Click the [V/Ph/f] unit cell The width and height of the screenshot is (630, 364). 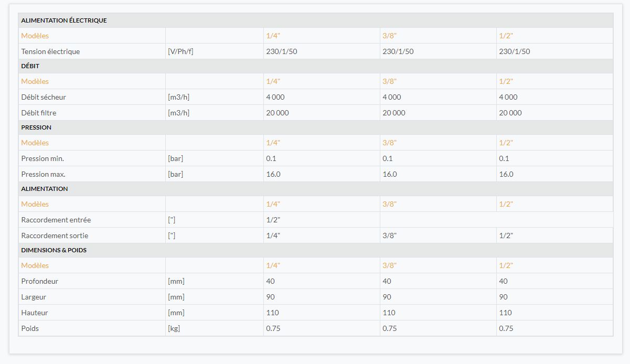click(x=180, y=51)
